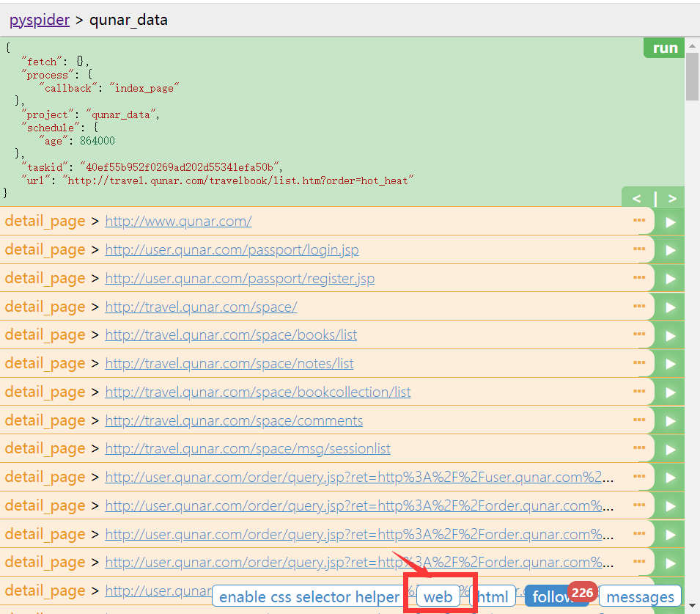Run the passport/register.jsp follow task

pos(670,279)
